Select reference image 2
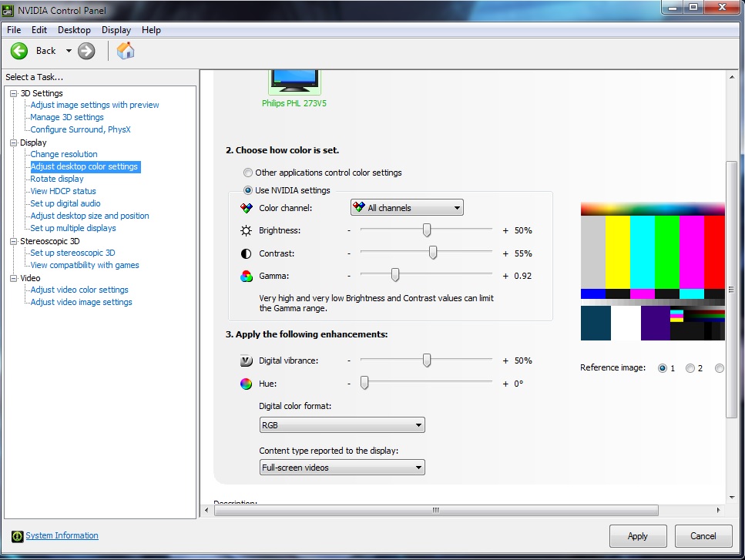Viewport: 745px width, 560px height. pyautogui.click(x=690, y=368)
